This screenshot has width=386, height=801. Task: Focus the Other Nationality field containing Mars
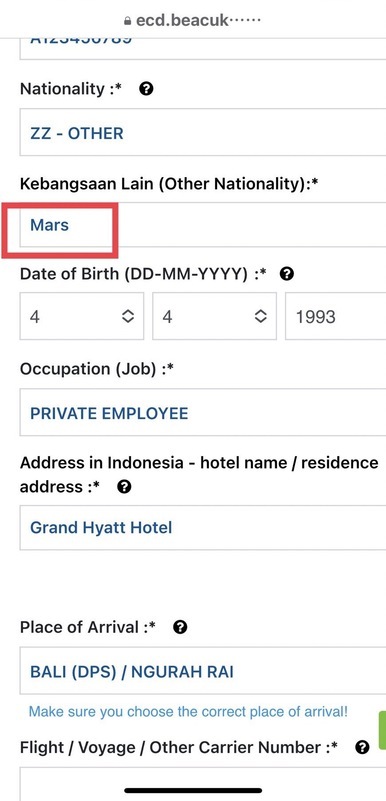203,225
